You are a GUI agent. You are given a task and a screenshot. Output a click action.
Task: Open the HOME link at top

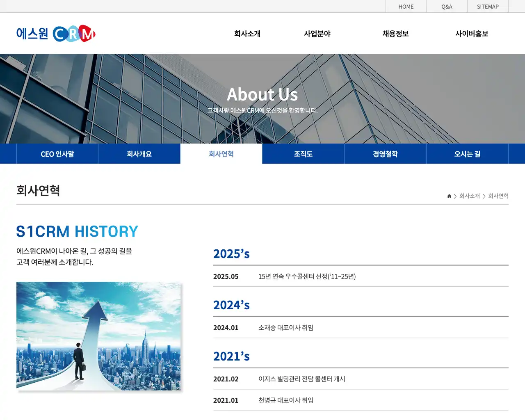pyautogui.click(x=406, y=7)
